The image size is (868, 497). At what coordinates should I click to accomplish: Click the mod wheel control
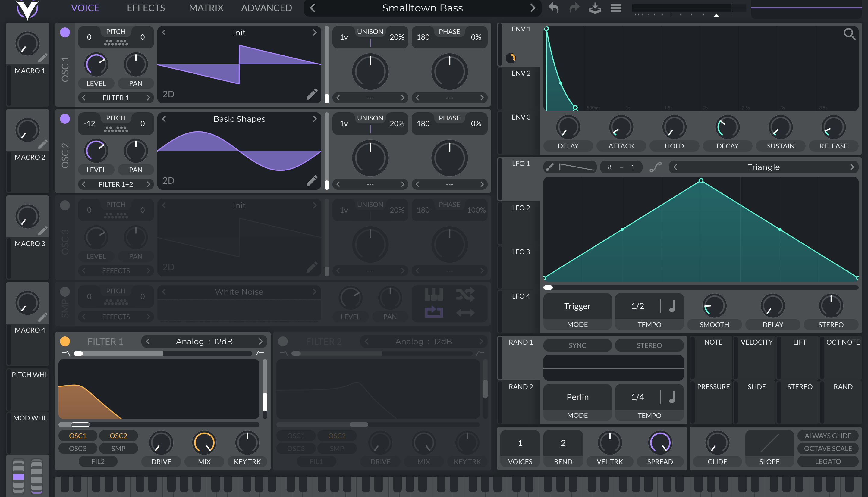click(x=36, y=476)
